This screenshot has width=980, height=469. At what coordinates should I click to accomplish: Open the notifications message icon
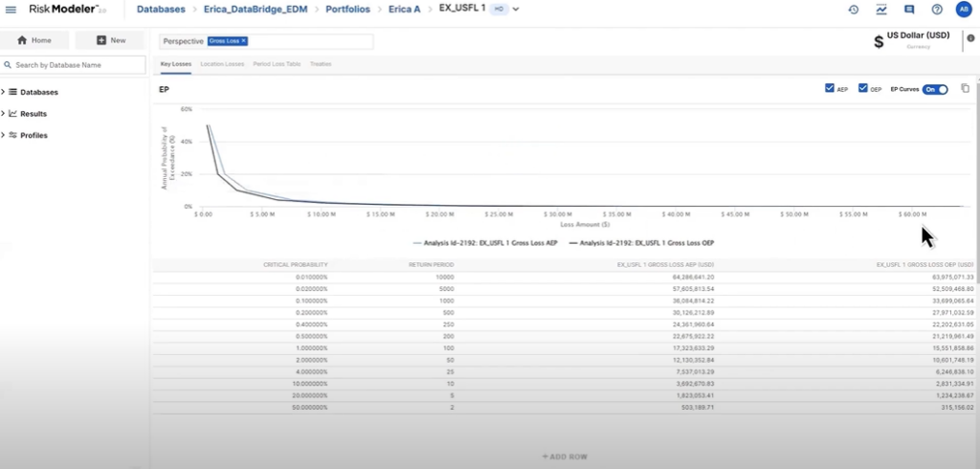(909, 10)
